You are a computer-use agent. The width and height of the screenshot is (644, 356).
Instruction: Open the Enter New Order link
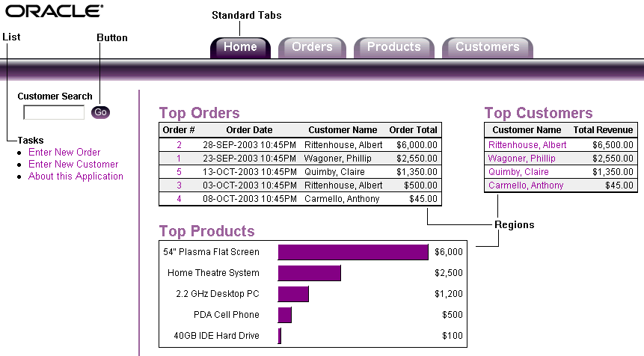64,153
